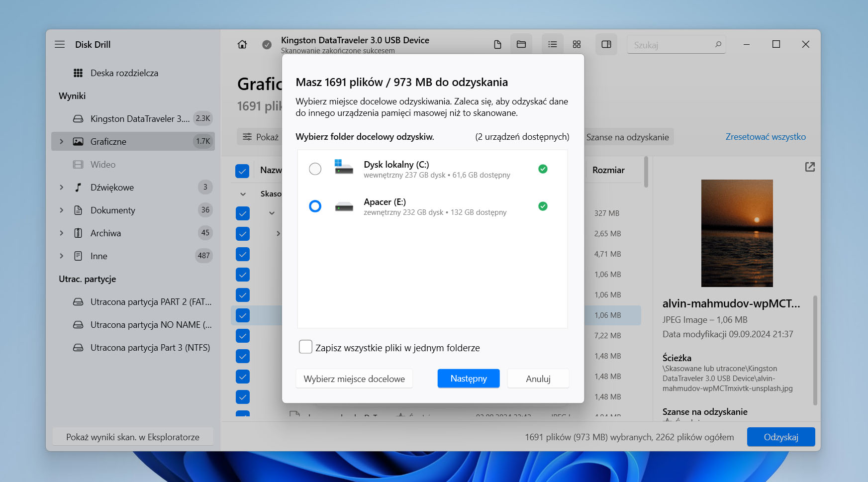The height and width of the screenshot is (482, 868).
Task: Expand the Archiwa category
Action: point(62,233)
